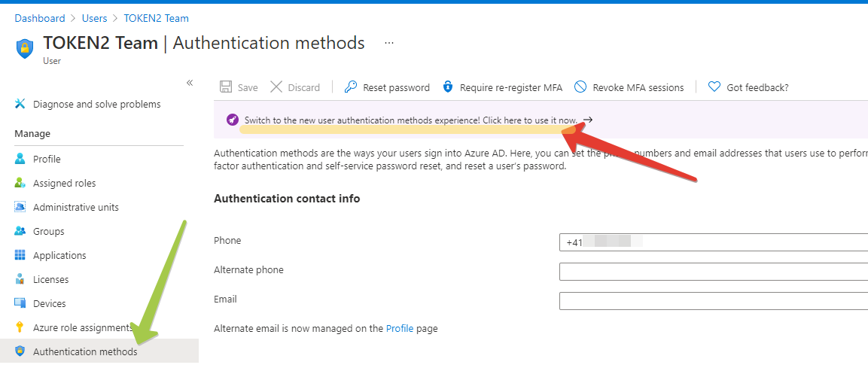Click the Discard X icon

pyautogui.click(x=276, y=87)
